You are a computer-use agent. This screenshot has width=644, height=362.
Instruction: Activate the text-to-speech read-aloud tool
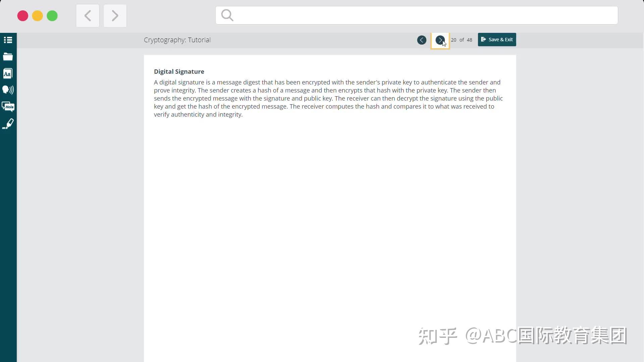(x=8, y=90)
